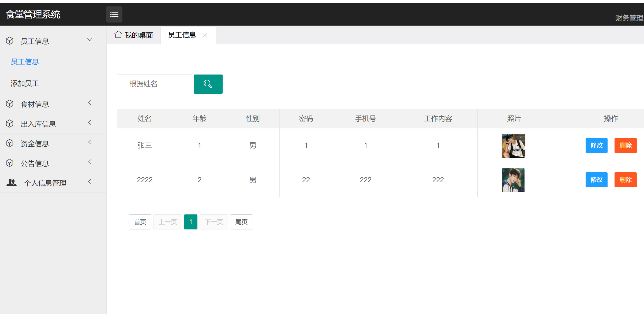Click cube icon beside 公告信息
Screen dimensions: 644x327
10,163
